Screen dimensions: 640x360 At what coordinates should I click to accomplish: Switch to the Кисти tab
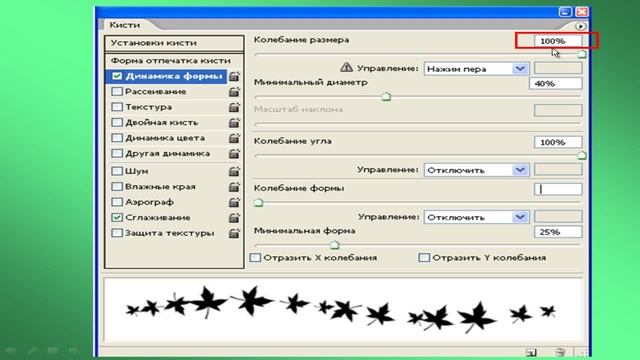125,25
